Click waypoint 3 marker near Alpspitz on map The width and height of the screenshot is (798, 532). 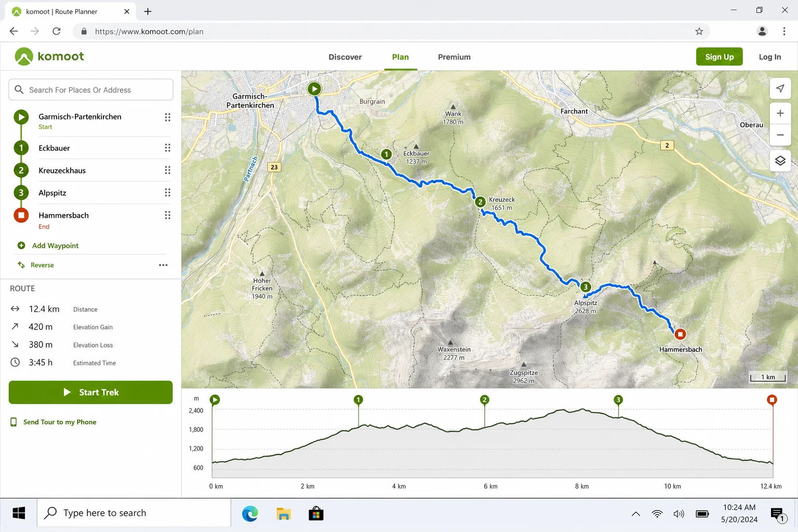point(586,287)
